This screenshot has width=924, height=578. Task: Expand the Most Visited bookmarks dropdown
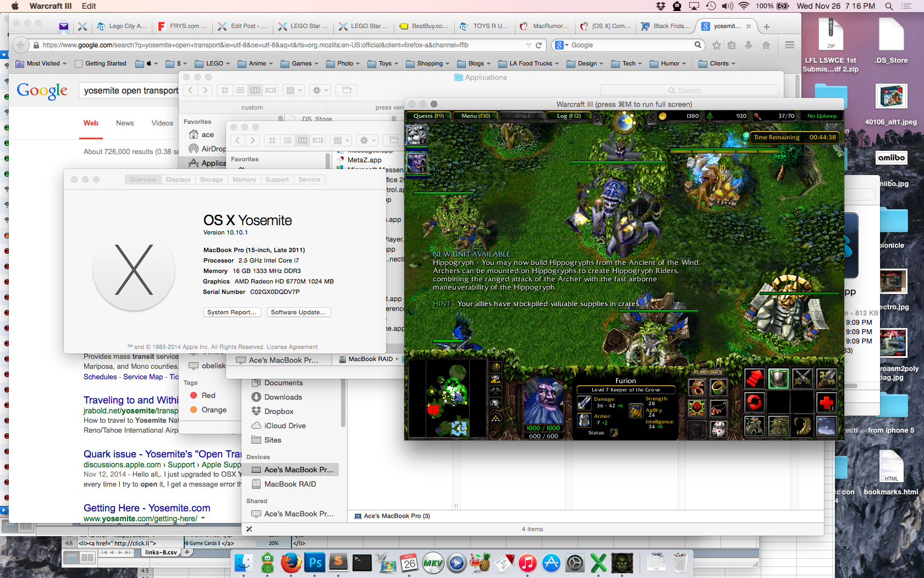click(41, 63)
